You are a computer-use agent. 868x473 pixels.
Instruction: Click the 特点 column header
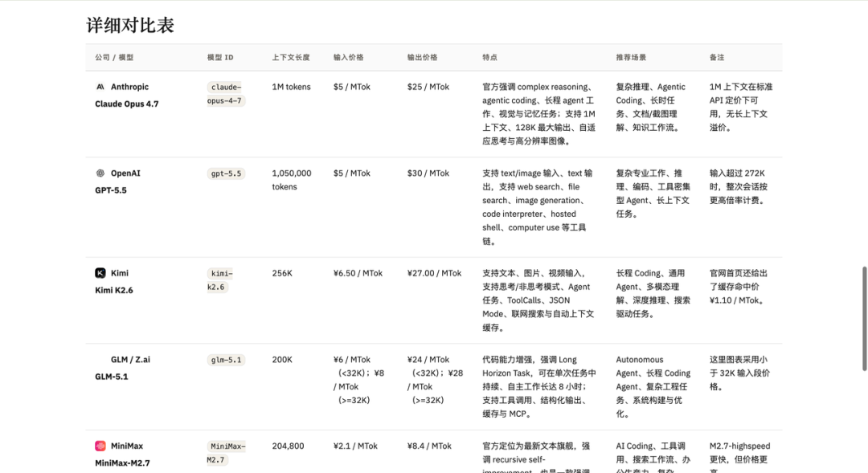[x=489, y=58]
